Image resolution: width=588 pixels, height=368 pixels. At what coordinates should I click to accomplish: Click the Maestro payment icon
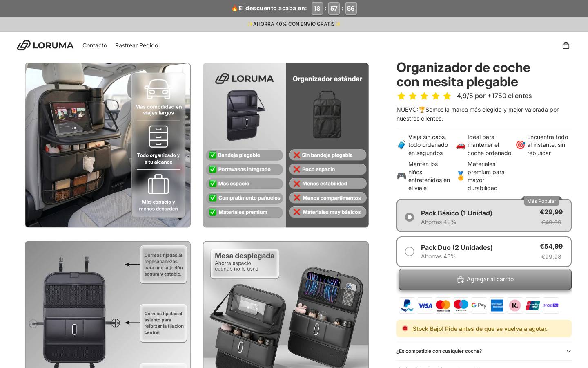(461, 305)
